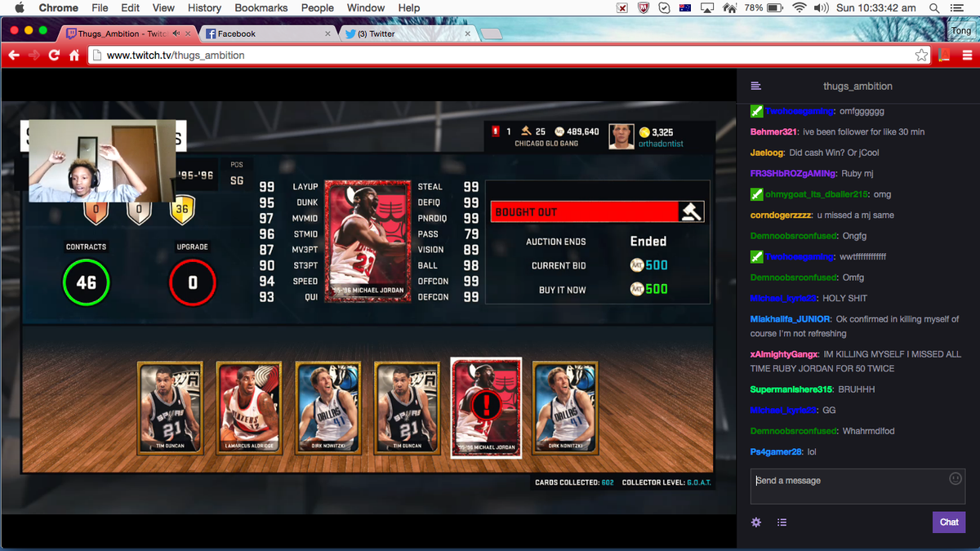Click the Send a message box
Screen dimensions: 980x551
(857, 487)
